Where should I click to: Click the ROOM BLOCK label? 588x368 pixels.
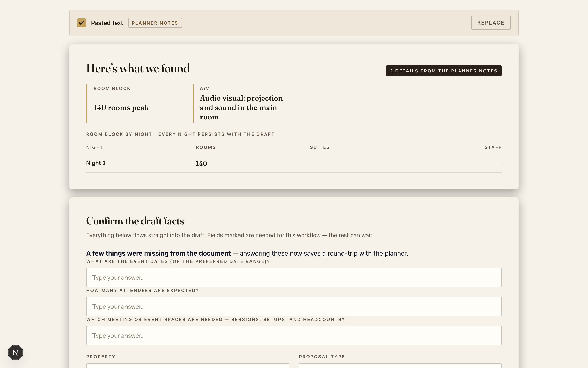(112, 88)
